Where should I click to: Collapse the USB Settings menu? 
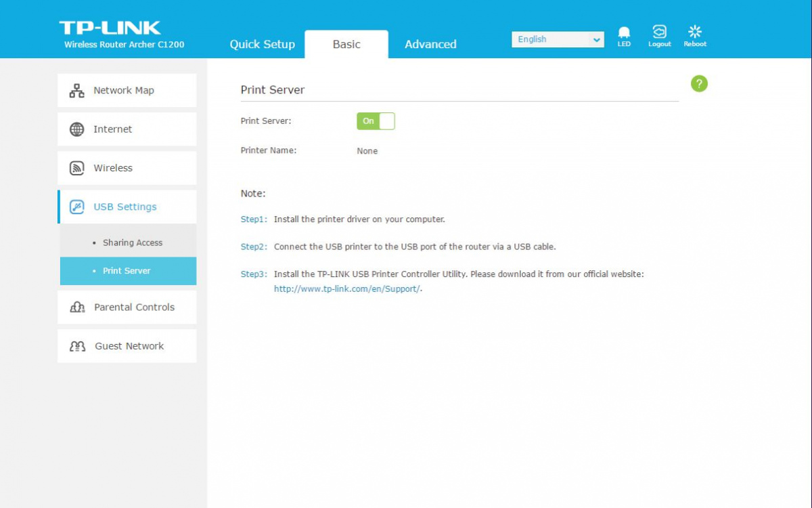point(127,207)
